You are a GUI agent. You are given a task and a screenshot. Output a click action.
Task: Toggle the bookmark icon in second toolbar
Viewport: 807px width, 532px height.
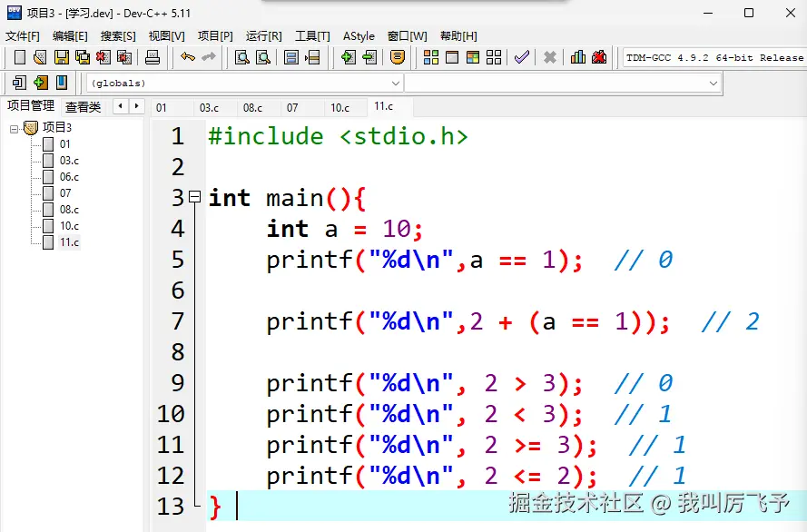tap(61, 83)
